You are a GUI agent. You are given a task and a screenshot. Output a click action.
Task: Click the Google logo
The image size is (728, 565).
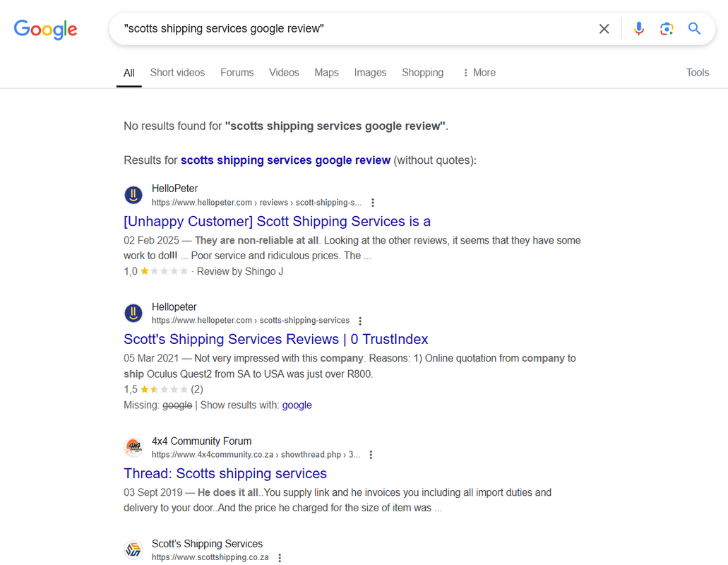[45, 29]
